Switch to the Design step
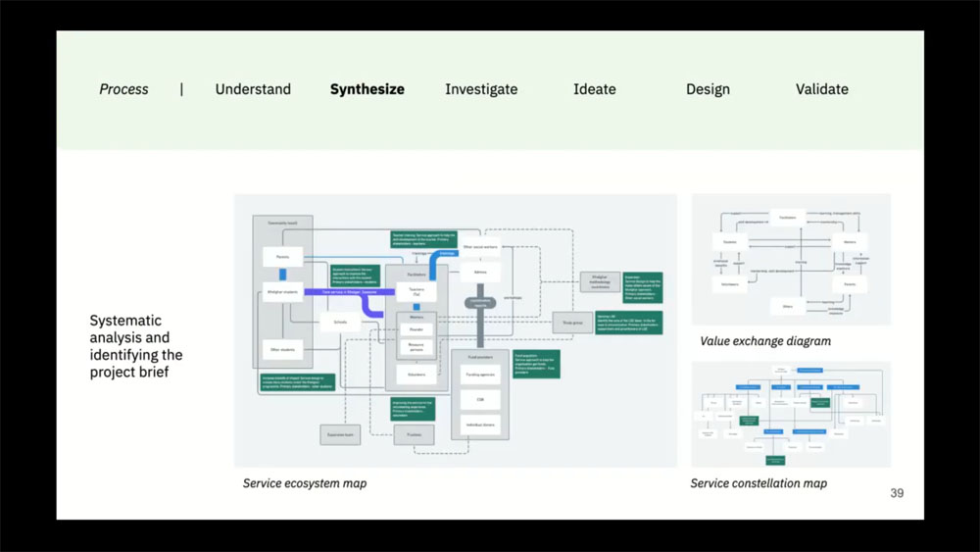The height and width of the screenshot is (552, 980). click(708, 89)
